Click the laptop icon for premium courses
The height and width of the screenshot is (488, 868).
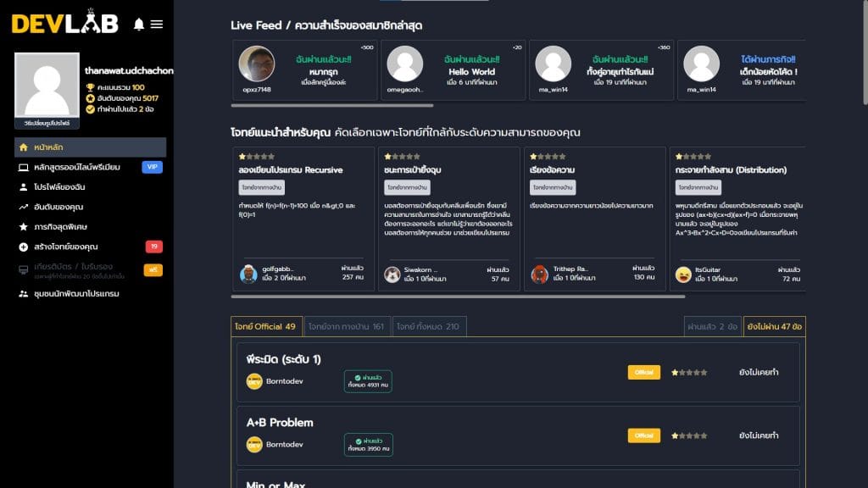[23, 168]
